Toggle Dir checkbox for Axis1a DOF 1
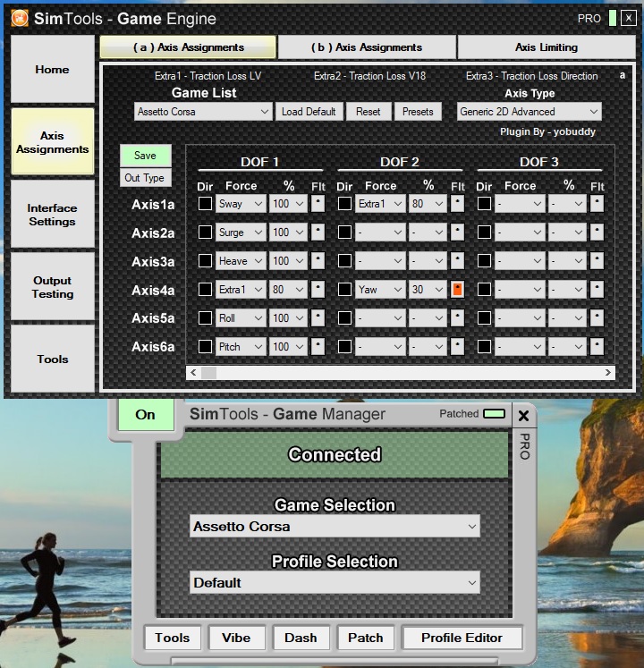 click(205, 204)
